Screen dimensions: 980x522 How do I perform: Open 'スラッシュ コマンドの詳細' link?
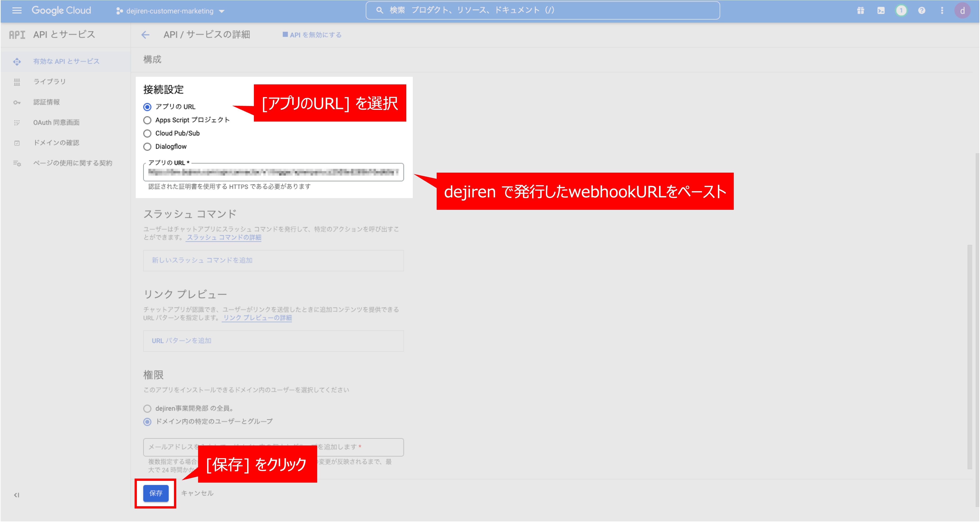(224, 237)
